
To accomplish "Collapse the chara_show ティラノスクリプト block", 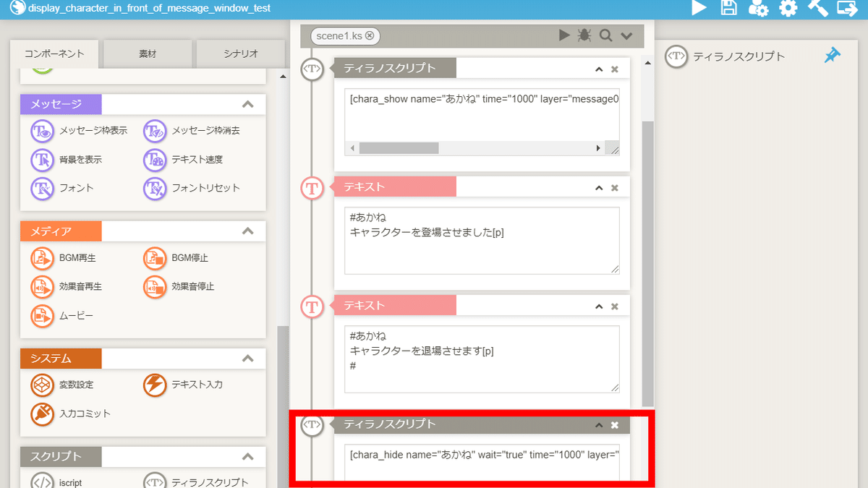I will [x=599, y=69].
